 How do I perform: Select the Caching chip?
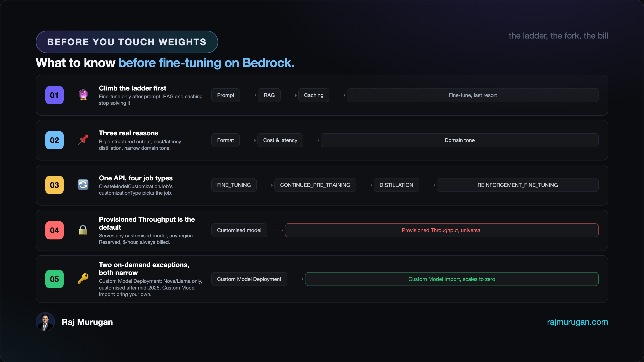tap(314, 95)
